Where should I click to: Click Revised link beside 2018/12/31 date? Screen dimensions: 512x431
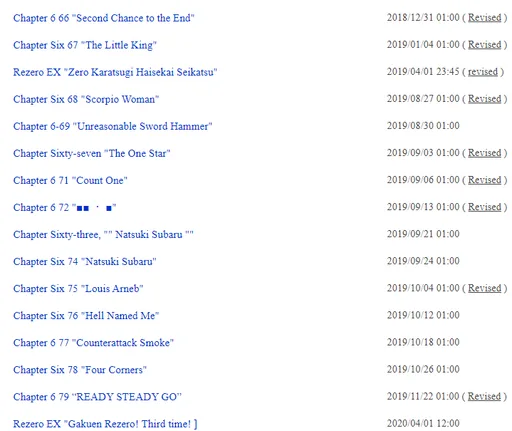click(x=485, y=18)
